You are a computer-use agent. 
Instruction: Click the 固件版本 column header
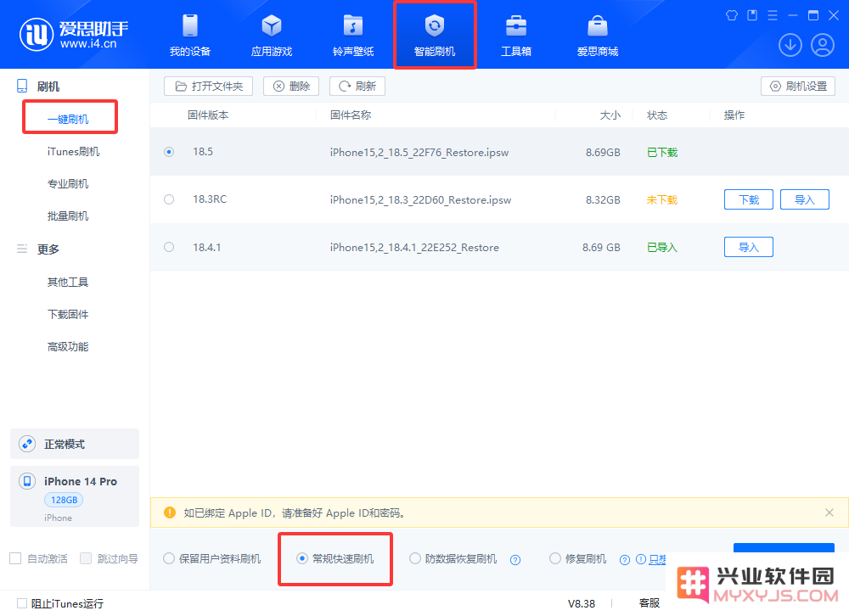coord(208,115)
